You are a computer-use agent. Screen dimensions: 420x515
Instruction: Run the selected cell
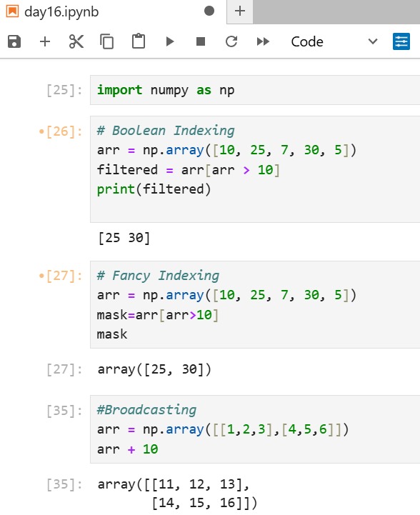[170, 41]
